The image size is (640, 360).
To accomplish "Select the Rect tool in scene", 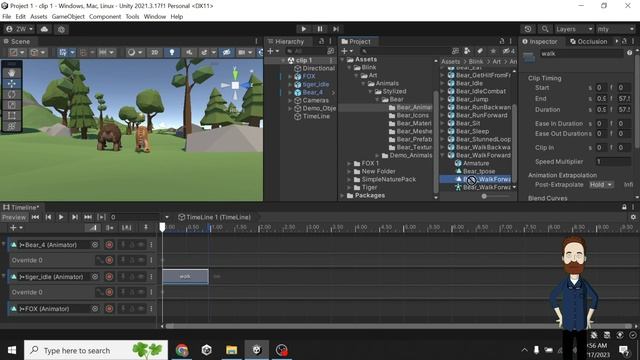I will [12, 116].
